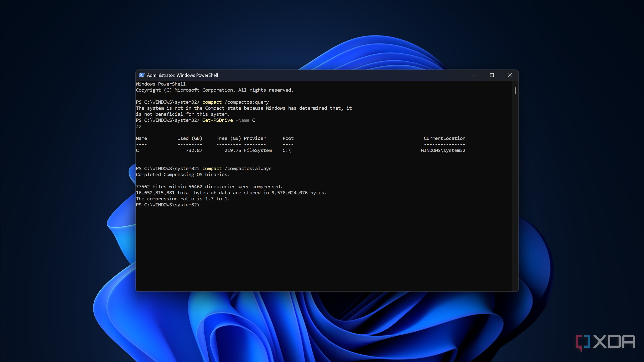This screenshot has width=644, height=362.
Task: Click the 'Provider' column header
Action: click(255, 138)
